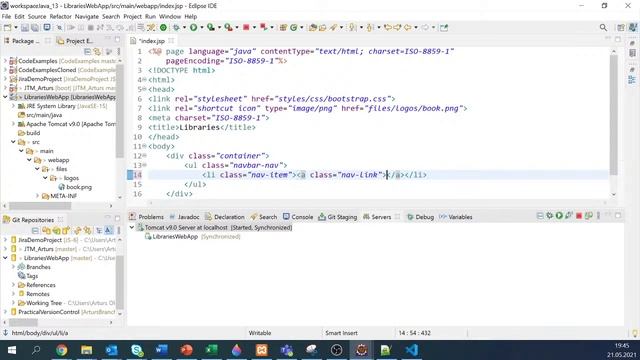Viewport: 640px width, 360px height.
Task: Open the Window menu
Action: [x=170, y=16]
